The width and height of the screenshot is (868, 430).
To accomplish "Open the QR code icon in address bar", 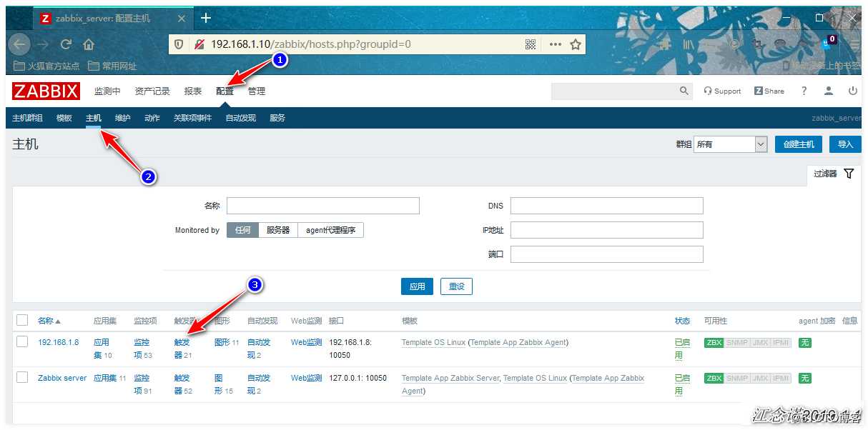I will click(x=531, y=44).
